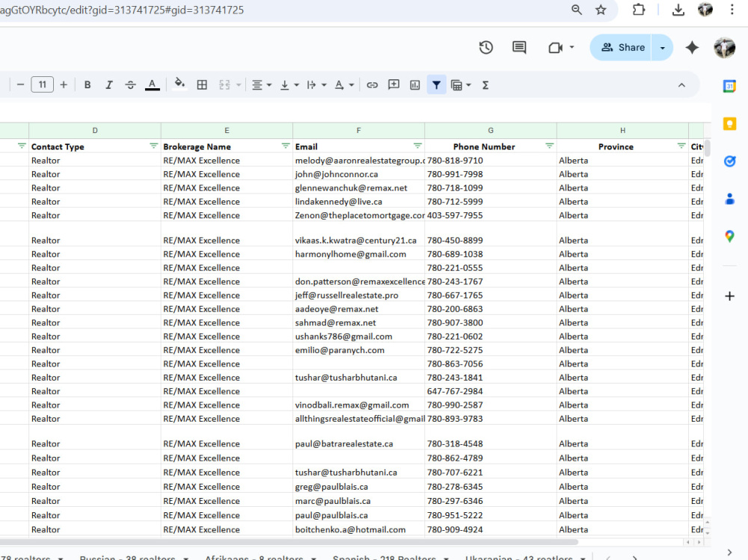Bookmark this page with star icon
Viewport: 748px width, 560px height.
[x=601, y=10]
